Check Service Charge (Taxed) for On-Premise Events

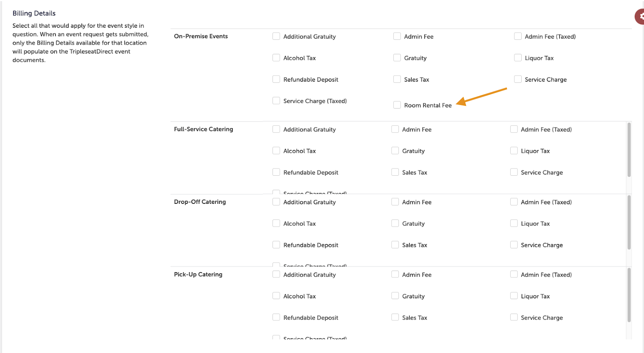pyautogui.click(x=276, y=101)
